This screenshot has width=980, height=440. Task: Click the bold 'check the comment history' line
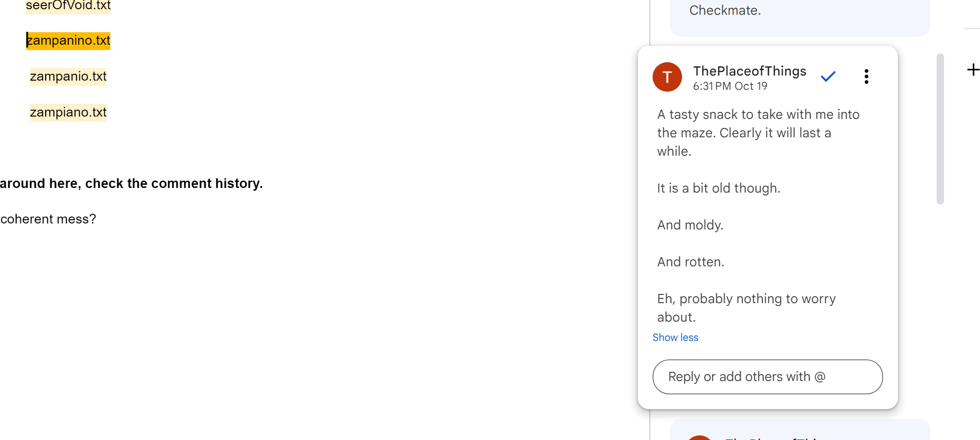coord(131,183)
